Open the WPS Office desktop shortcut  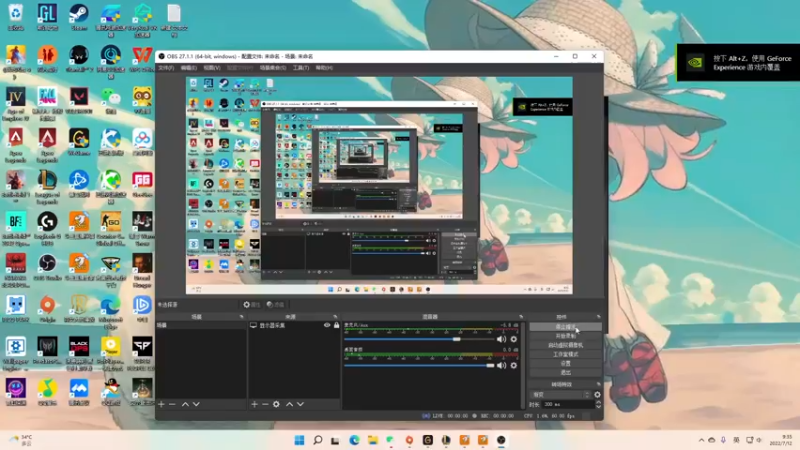pyautogui.click(x=142, y=59)
